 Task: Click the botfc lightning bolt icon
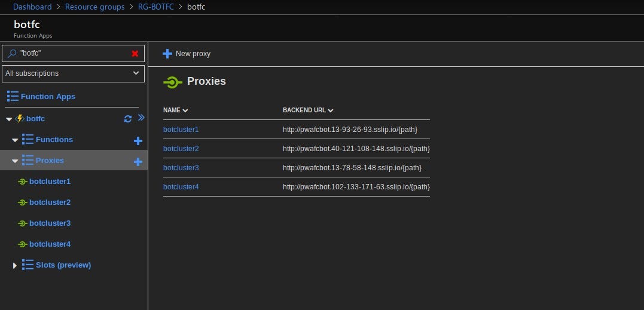(19, 119)
